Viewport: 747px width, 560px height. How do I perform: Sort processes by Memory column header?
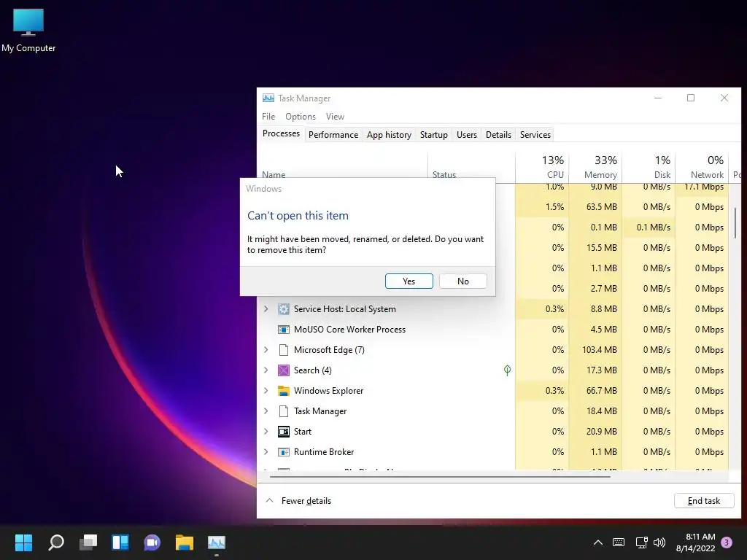tap(595, 167)
